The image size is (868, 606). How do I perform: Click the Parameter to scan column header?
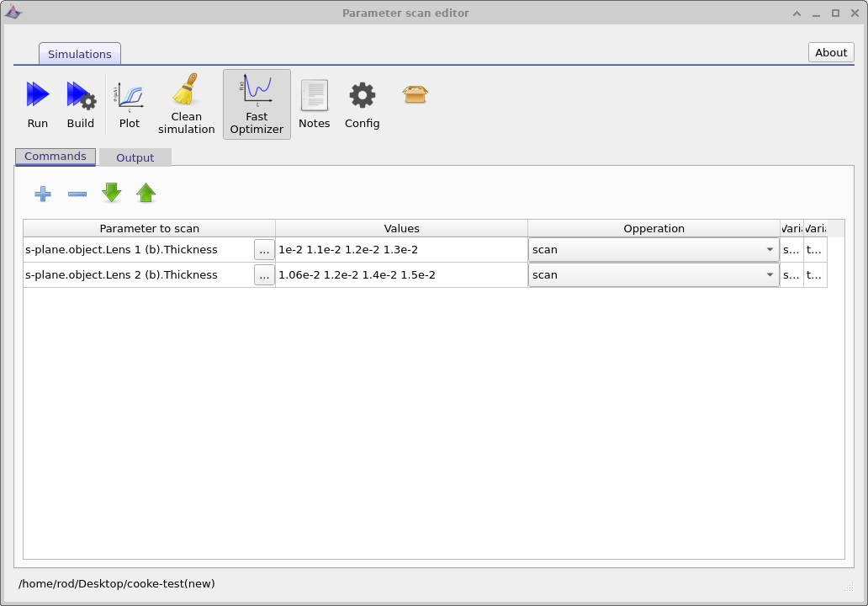(149, 228)
